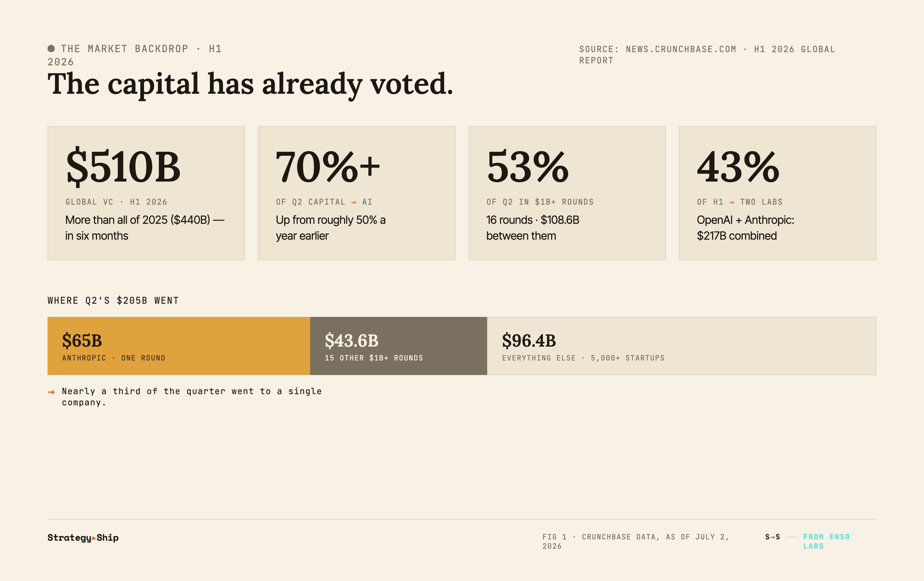Select the orange $65B Anthropic bar segment
This screenshot has width=924, height=581.
(x=179, y=346)
